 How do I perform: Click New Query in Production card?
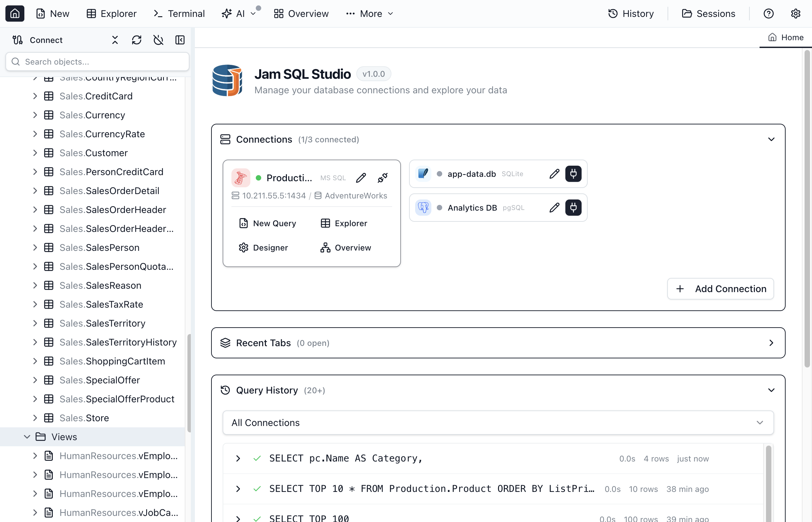coord(268,223)
